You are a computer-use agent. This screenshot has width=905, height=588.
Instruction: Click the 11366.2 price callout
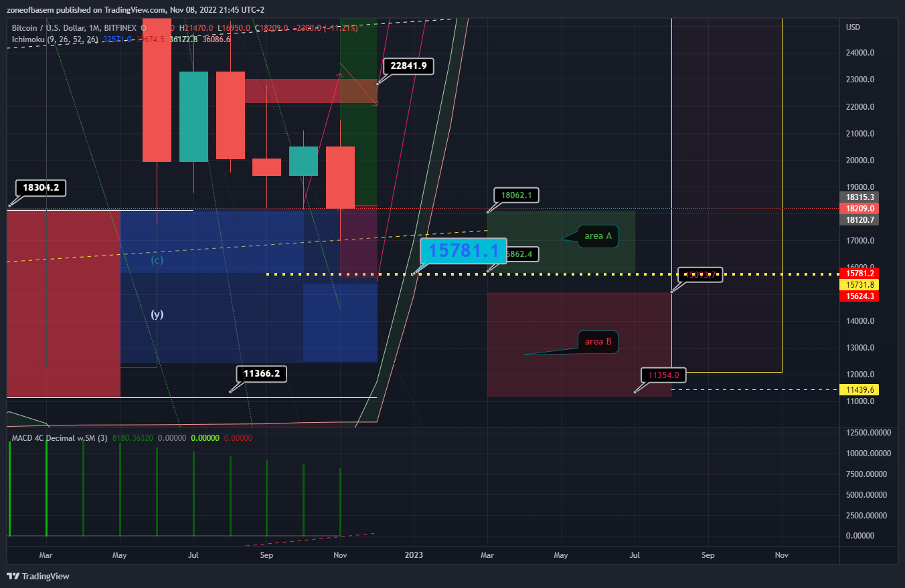(262, 374)
